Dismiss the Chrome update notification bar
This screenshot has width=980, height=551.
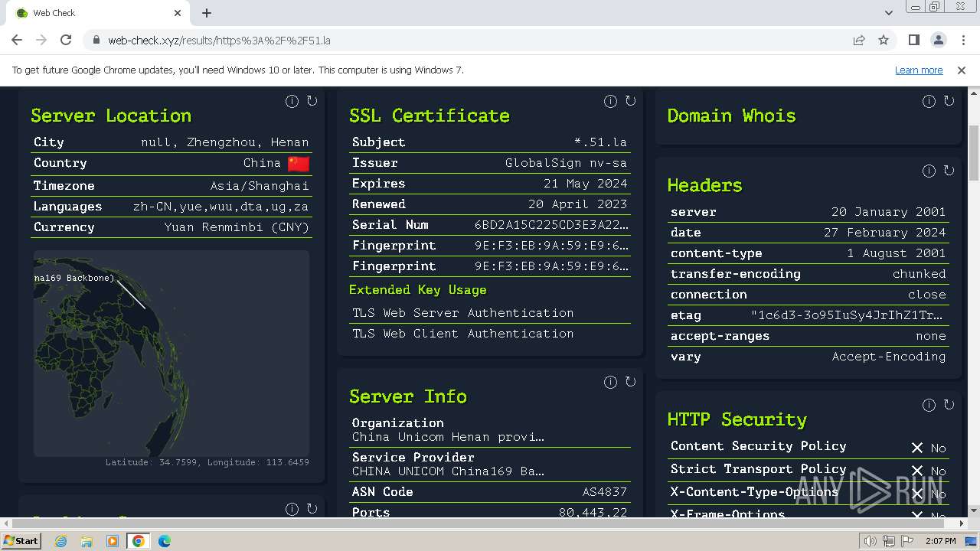[962, 70]
